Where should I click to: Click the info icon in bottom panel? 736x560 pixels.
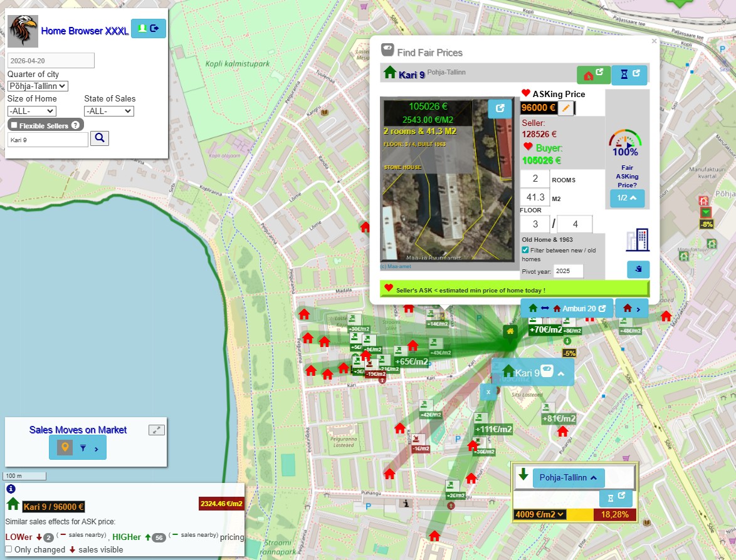pyautogui.click(x=11, y=489)
